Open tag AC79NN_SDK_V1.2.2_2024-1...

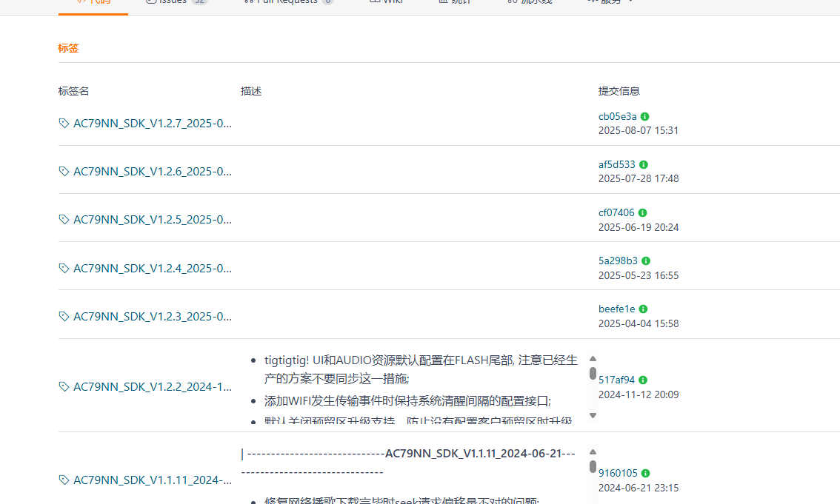pyautogui.click(x=152, y=386)
